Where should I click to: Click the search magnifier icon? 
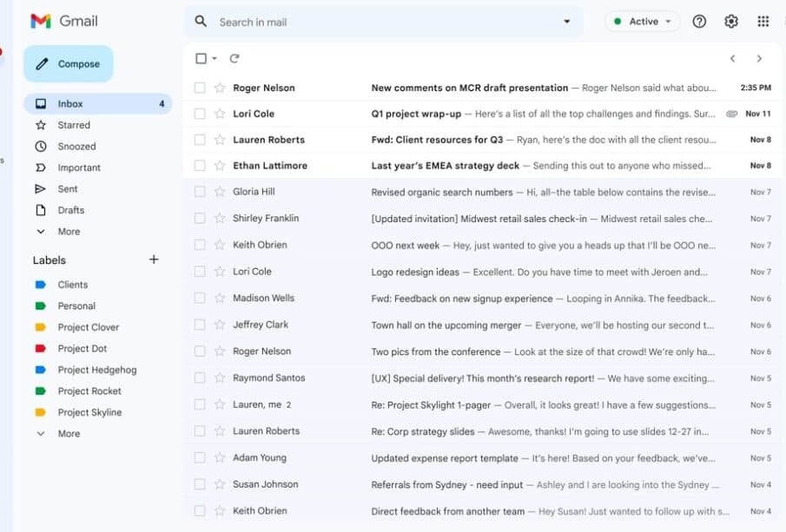pos(201,21)
